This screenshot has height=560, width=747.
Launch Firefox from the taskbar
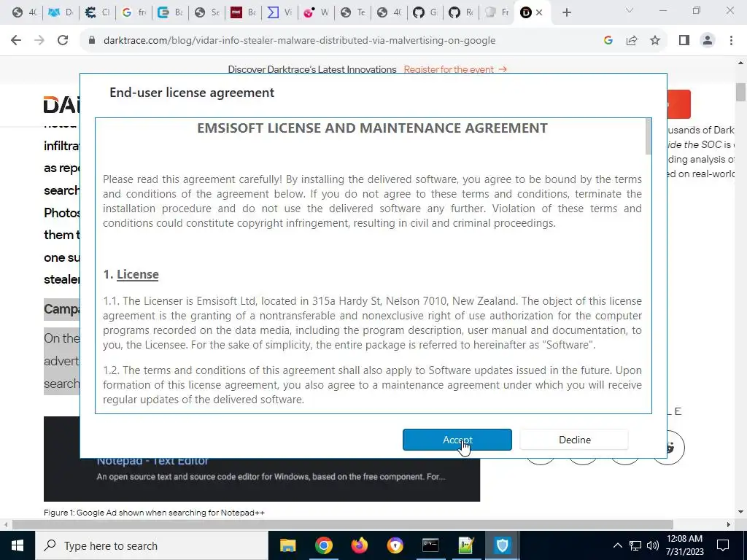(359, 545)
